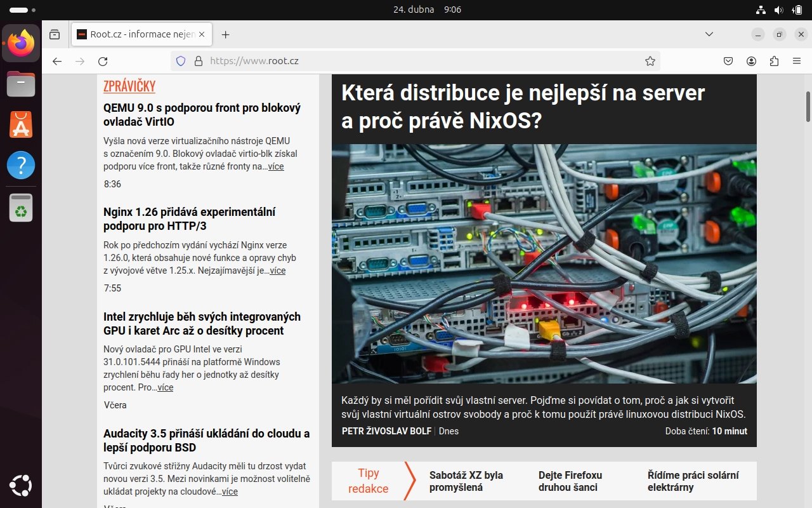
Task: Select the Root.cz tab
Action: 141,34
